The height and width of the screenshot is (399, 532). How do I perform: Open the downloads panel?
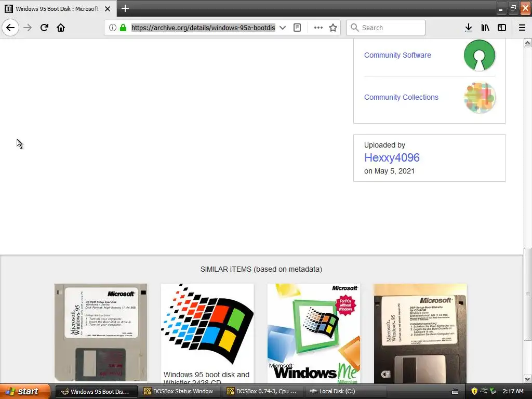coord(468,28)
